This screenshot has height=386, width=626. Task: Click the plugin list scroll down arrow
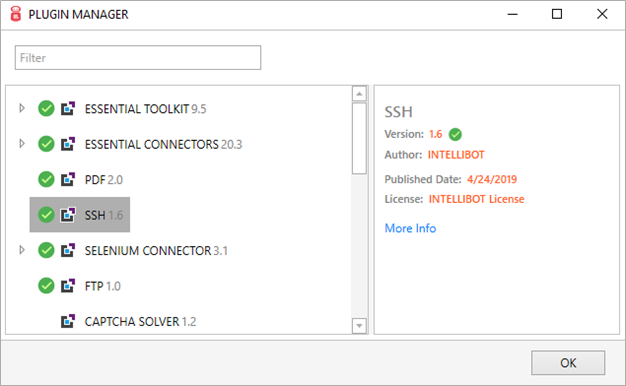click(x=359, y=326)
